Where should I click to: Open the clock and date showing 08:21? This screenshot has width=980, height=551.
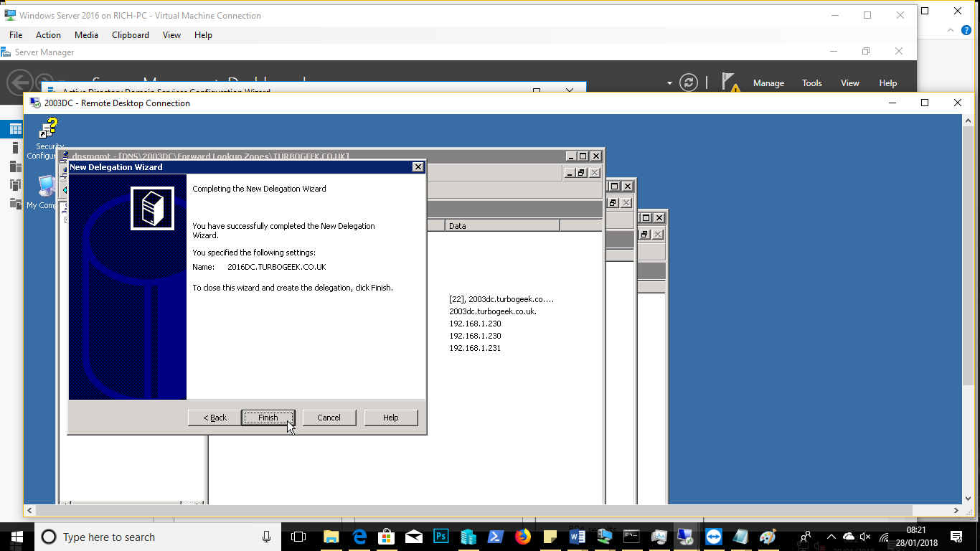915,537
